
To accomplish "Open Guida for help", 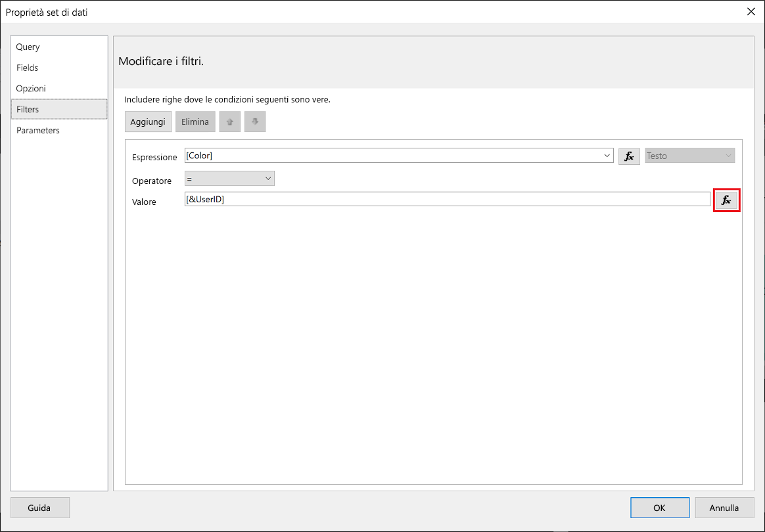I will tap(39, 508).
